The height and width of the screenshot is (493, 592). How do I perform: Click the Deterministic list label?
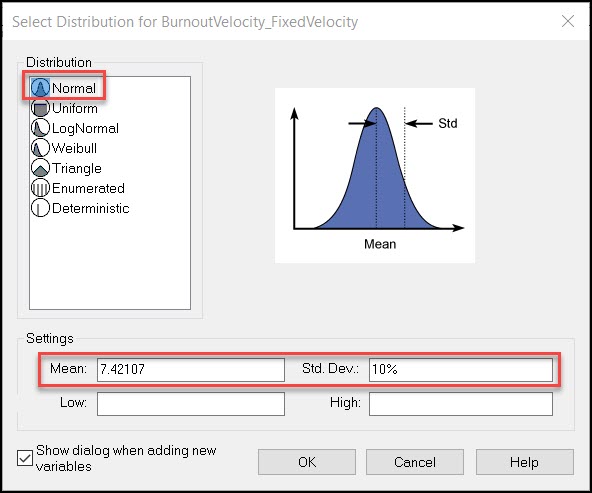click(91, 208)
